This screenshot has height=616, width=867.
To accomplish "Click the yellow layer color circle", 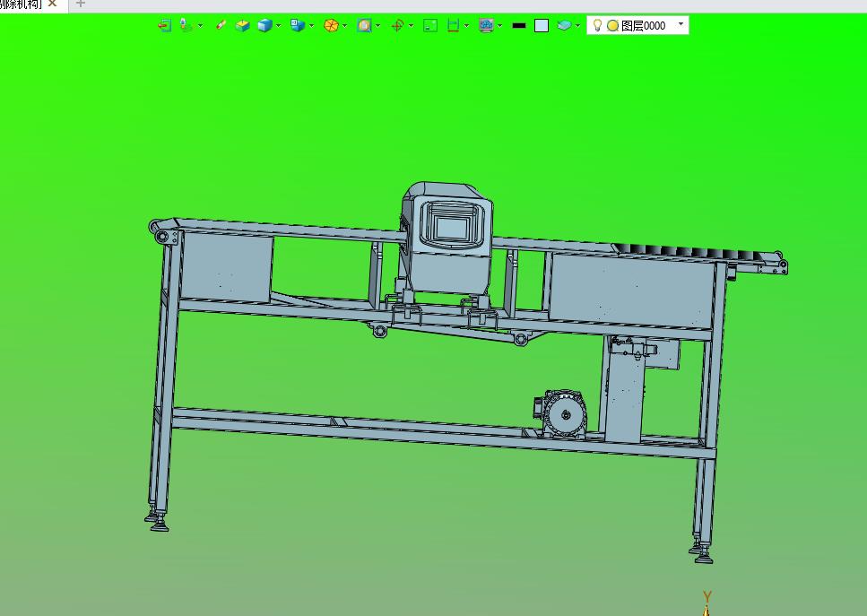I will 612,25.
